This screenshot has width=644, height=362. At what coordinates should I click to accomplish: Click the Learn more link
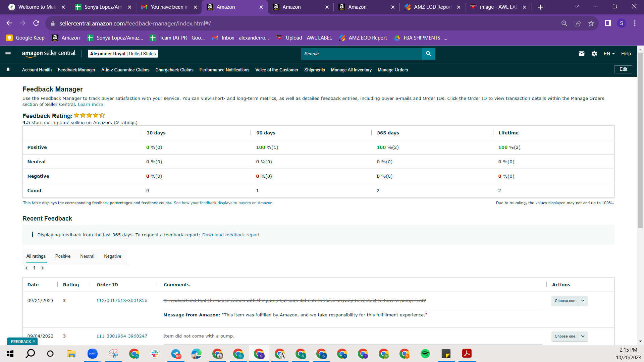point(91,105)
